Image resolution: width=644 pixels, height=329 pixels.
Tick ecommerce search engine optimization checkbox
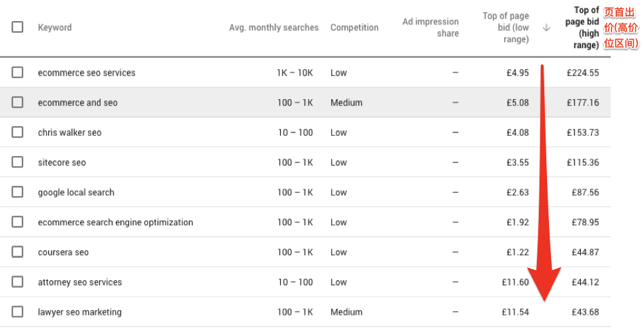(x=18, y=222)
